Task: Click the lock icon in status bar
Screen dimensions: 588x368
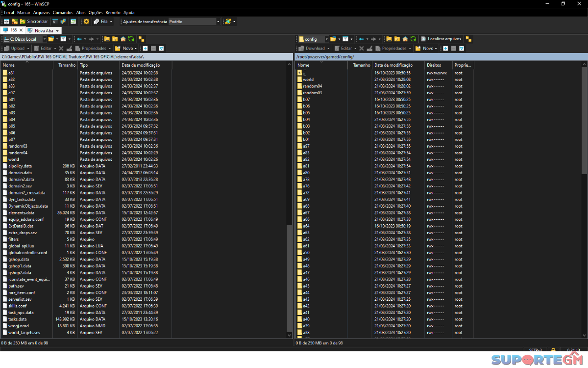Action: click(553, 350)
